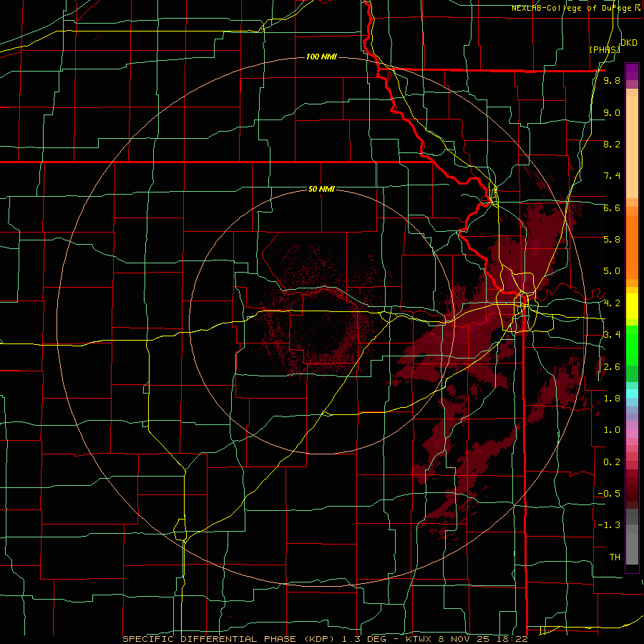Select the 4.2 scale value

click(612, 303)
